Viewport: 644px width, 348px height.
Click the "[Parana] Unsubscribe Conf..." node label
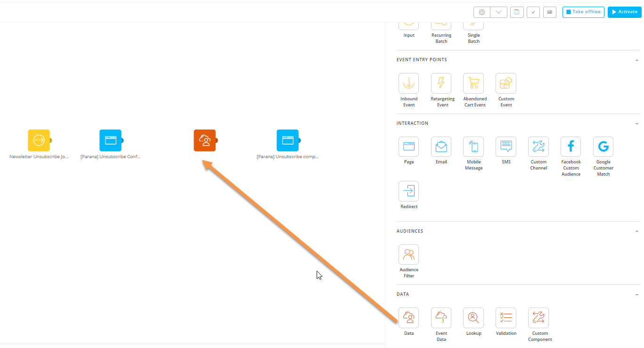point(111,156)
